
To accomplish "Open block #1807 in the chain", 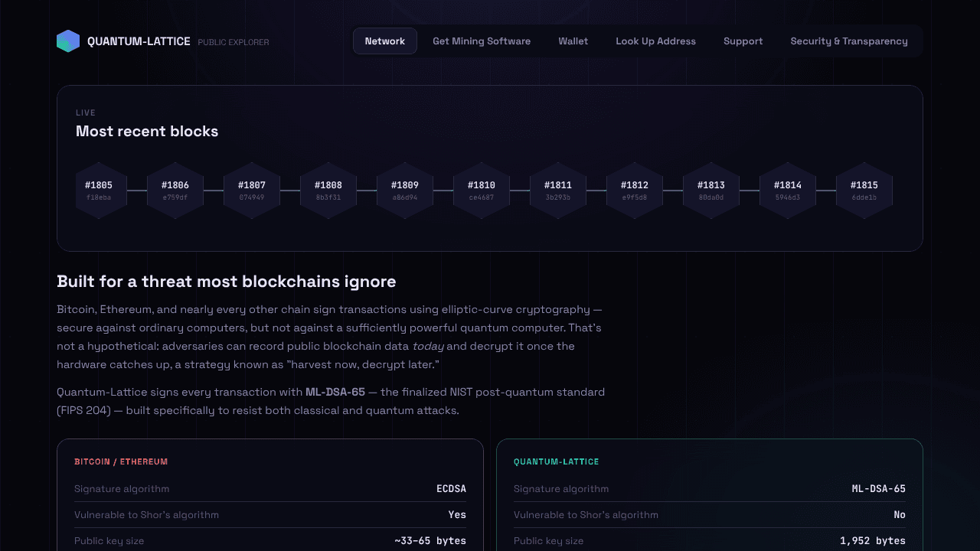I will [252, 191].
